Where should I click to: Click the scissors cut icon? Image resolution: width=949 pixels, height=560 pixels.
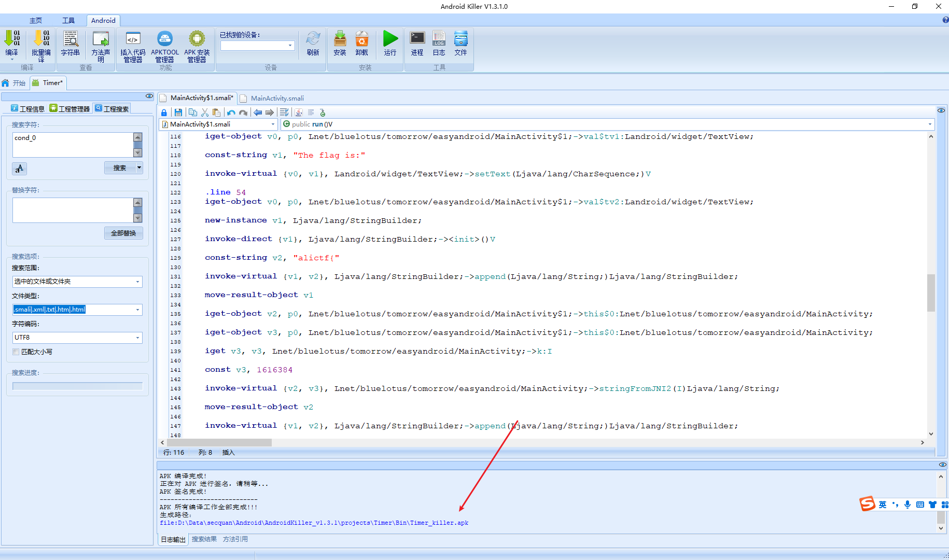coord(205,113)
